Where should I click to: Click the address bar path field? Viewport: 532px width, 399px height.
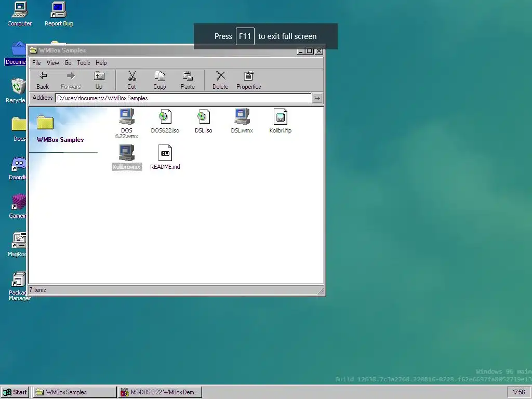pos(183,98)
